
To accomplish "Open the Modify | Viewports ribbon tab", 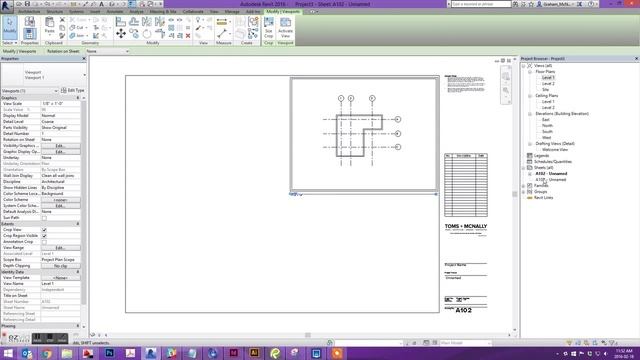I will coord(283,12).
